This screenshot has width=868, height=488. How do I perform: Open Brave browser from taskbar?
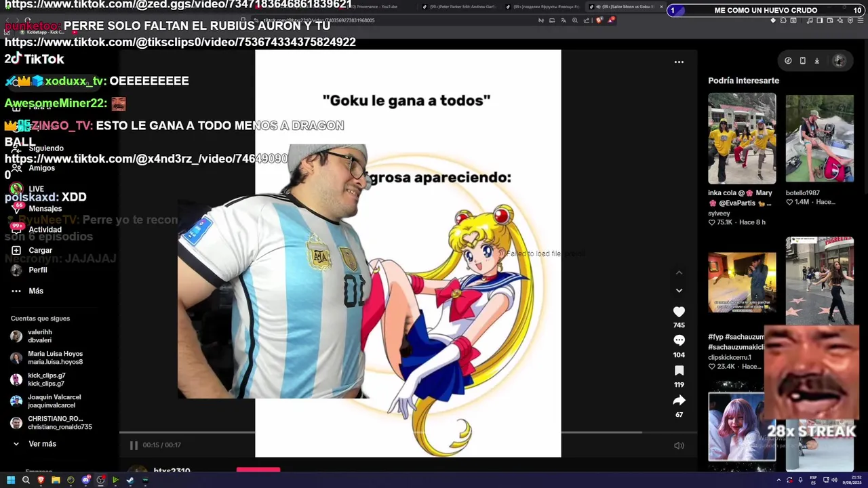41,480
